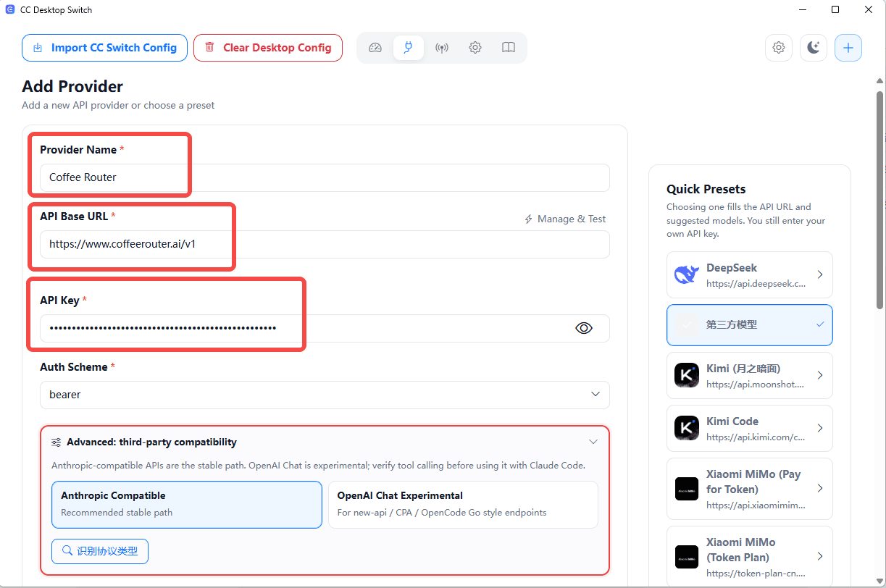Click the round settings gear button at top right
Image resolution: width=886 pixels, height=588 pixels.
pos(779,48)
